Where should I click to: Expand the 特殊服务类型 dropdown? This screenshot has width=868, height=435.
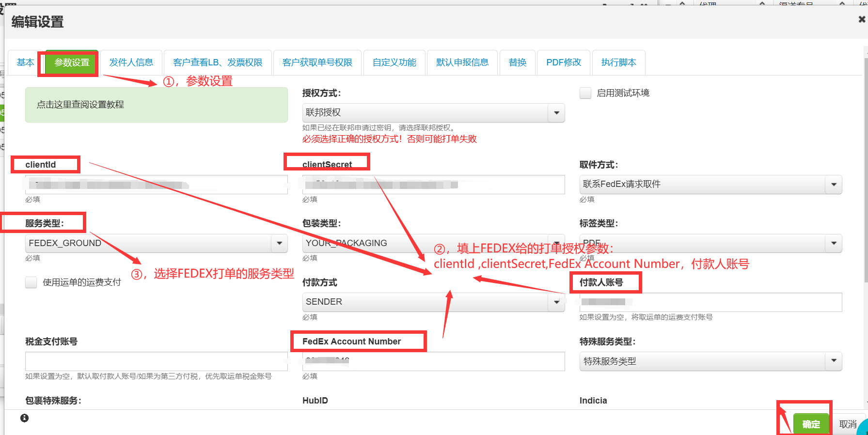click(x=710, y=361)
